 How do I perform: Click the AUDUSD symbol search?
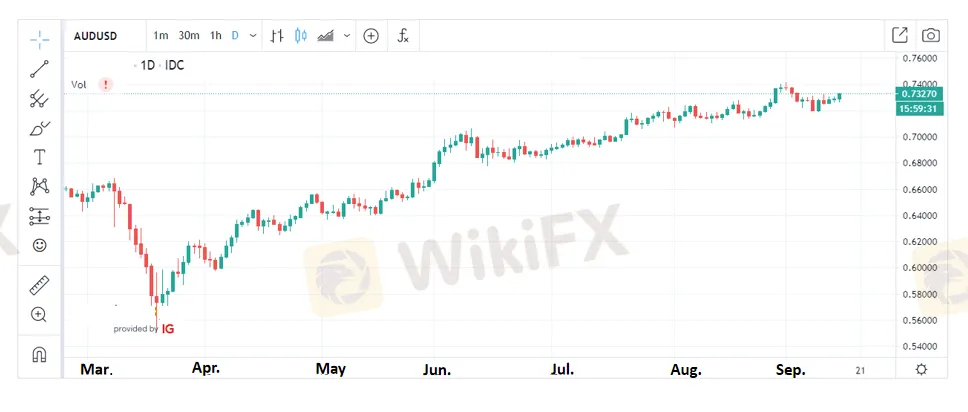pos(97,36)
